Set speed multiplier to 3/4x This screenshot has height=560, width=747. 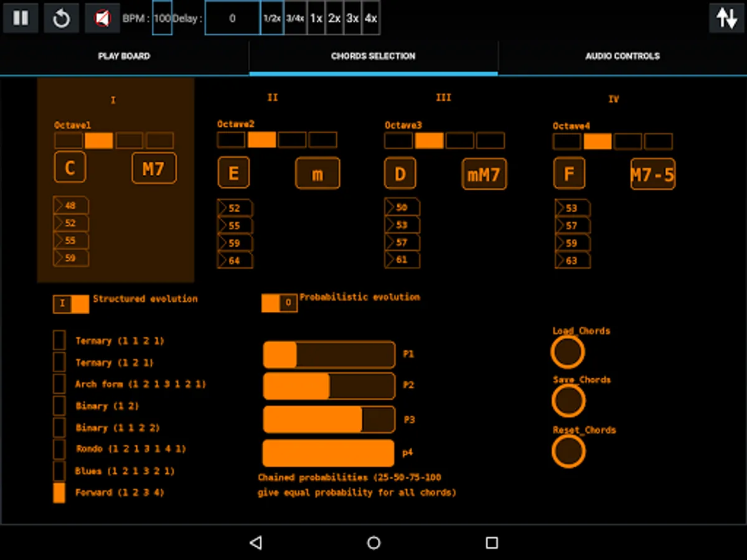coord(295,18)
